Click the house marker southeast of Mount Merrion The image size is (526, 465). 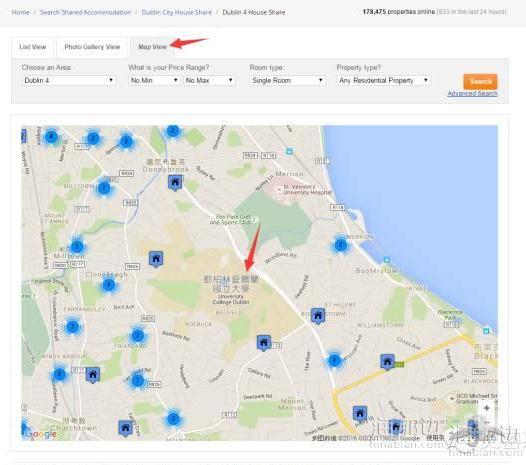tap(360, 413)
